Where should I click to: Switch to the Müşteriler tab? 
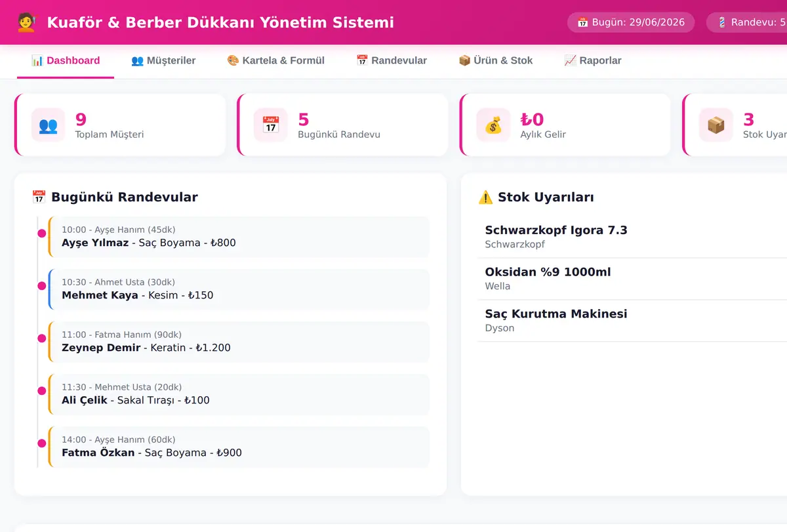[x=163, y=60]
